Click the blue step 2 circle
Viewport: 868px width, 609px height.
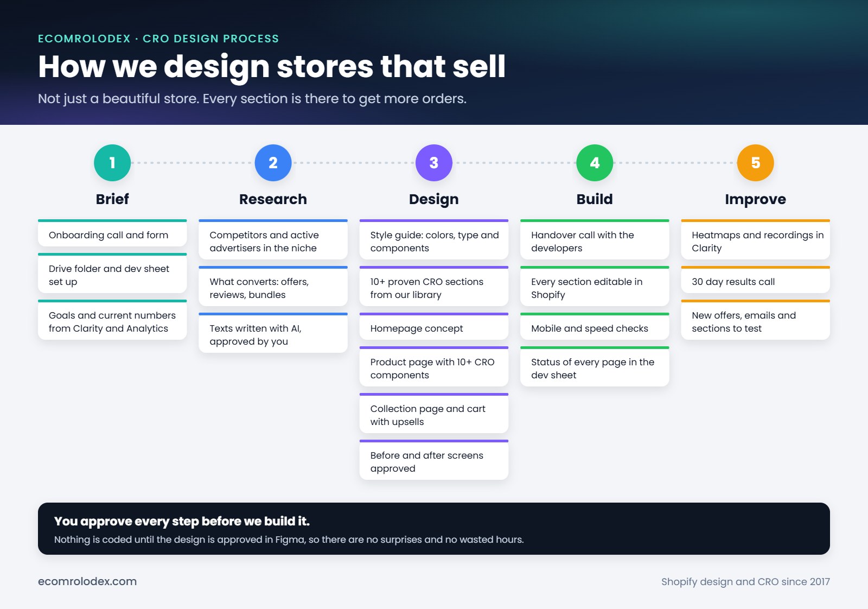point(273,163)
